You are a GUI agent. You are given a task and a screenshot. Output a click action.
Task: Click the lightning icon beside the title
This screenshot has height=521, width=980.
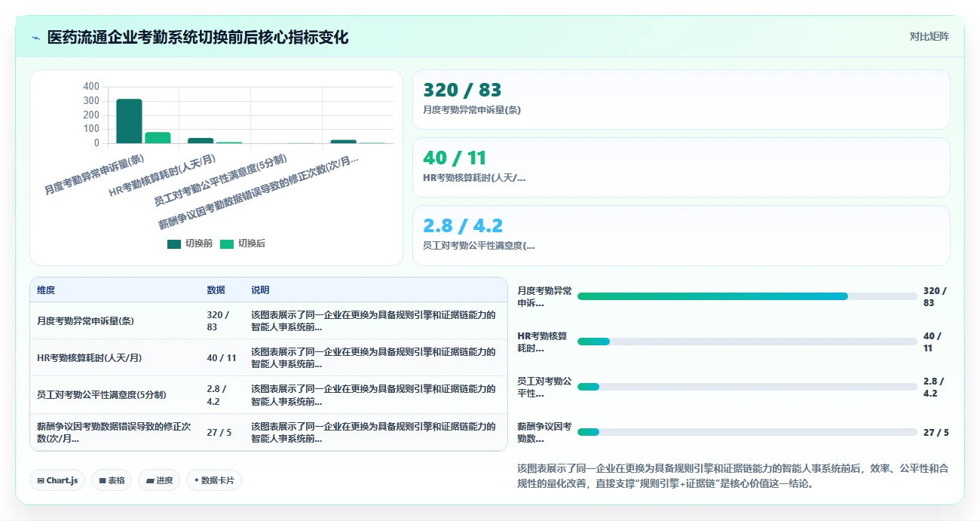point(35,37)
